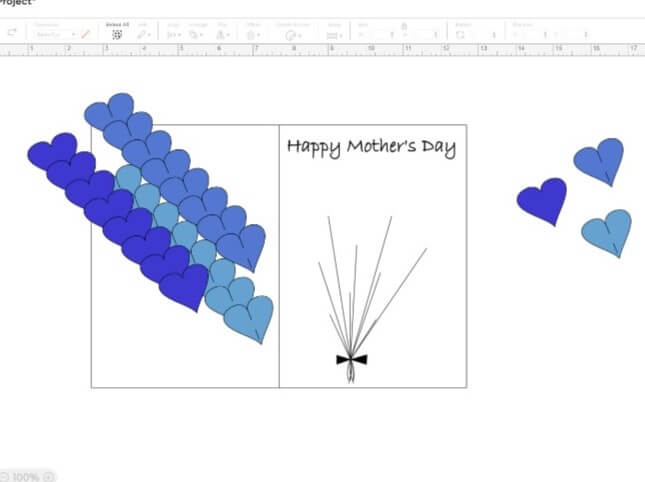Click the Position X input field
Viewport: 645px width, 482px height.
coord(534,35)
